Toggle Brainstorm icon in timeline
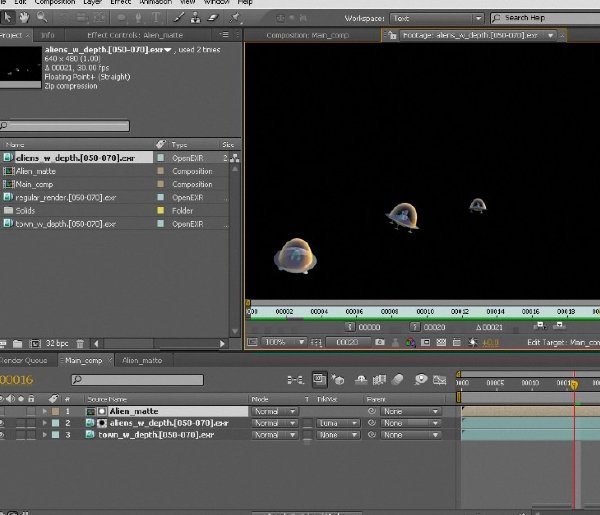This screenshot has width=600, height=515. point(421,380)
